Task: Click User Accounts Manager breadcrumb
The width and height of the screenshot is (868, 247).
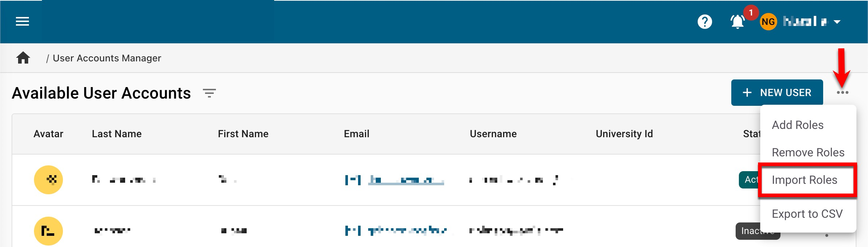Action: point(107,58)
